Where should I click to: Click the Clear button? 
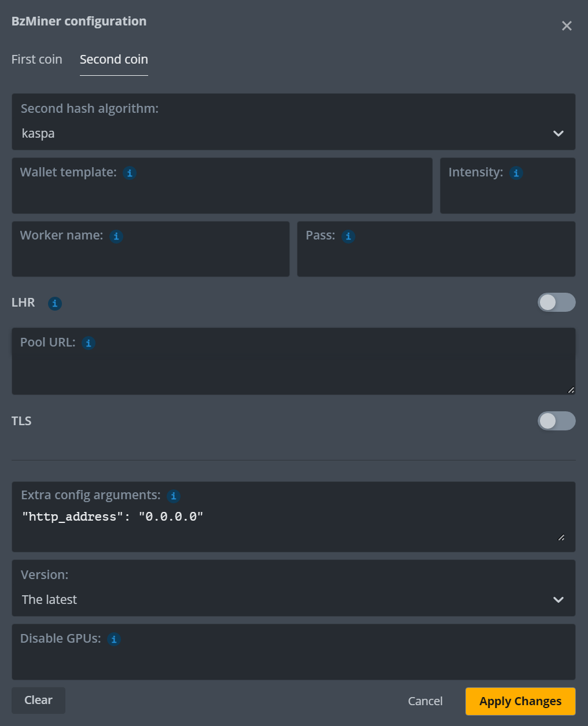tap(38, 700)
